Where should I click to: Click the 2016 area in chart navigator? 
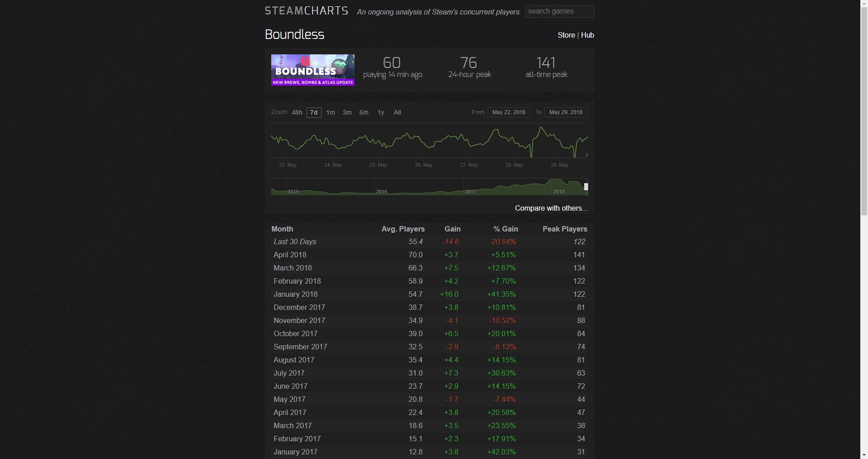(x=381, y=192)
